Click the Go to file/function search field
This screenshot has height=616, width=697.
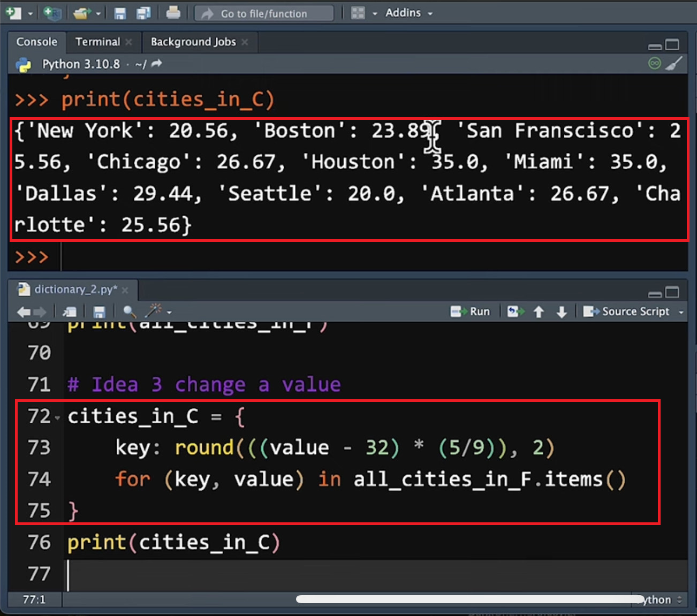point(264,13)
